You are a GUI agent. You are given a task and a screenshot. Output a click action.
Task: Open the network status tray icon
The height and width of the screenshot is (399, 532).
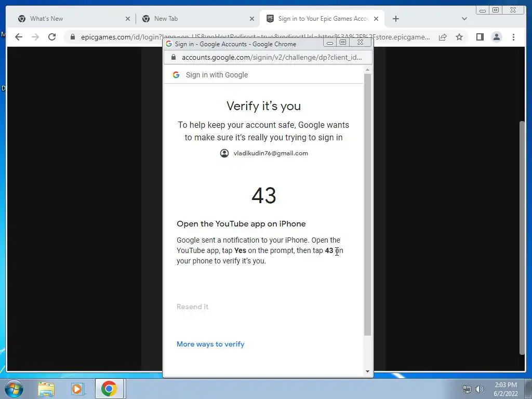pyautogui.click(x=467, y=389)
